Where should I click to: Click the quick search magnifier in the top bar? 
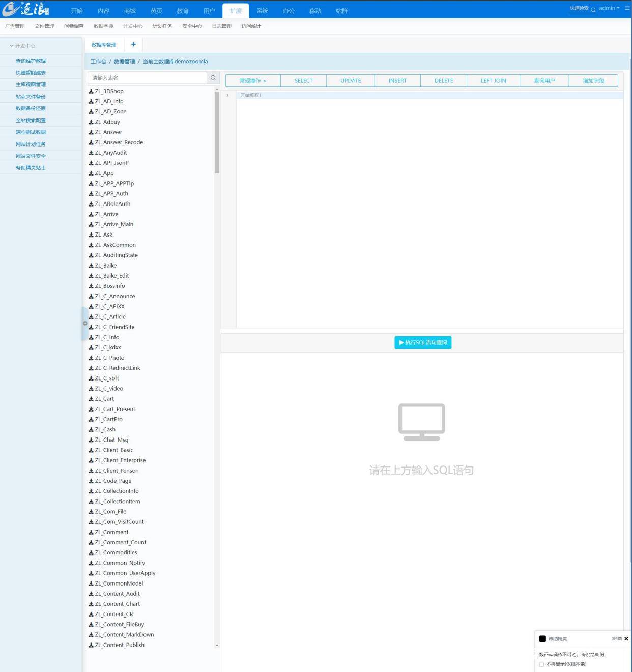[x=593, y=9]
